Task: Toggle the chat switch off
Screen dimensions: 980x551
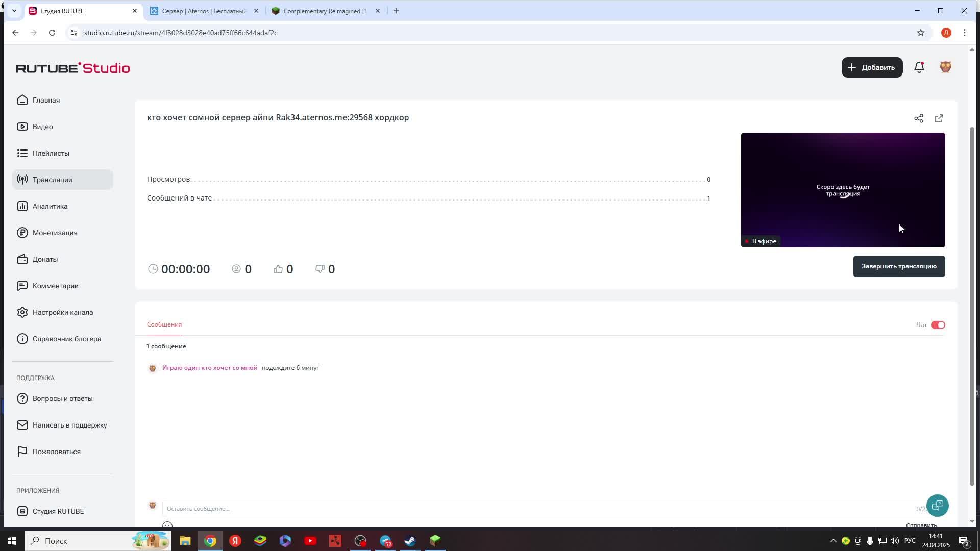Action: pyautogui.click(x=938, y=325)
